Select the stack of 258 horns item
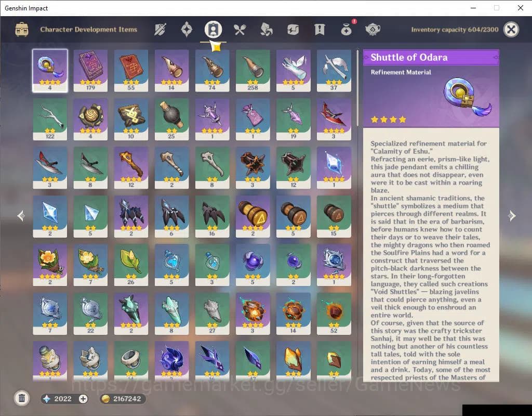Image resolution: width=532 pixels, height=416 pixels. pyautogui.click(x=253, y=70)
